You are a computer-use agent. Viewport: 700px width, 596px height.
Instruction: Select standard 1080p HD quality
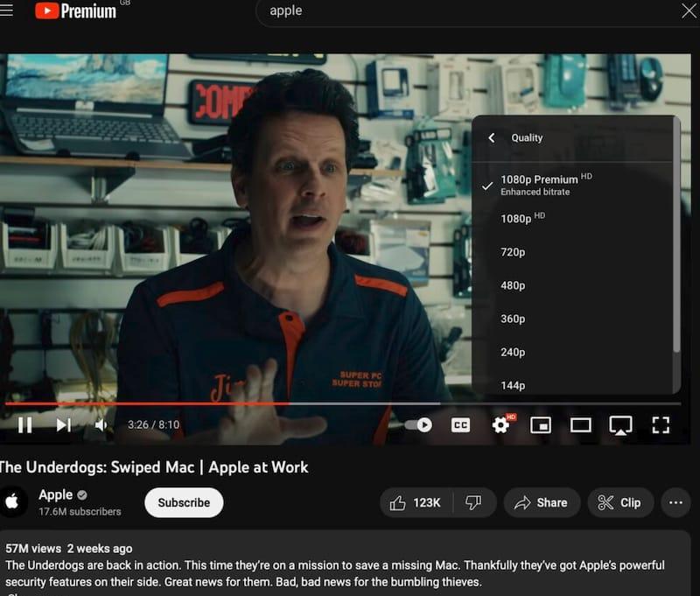573,218
